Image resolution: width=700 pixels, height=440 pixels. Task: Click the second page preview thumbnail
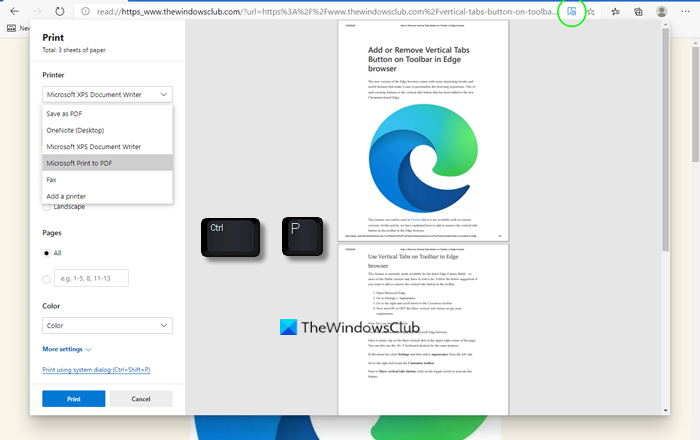423,329
